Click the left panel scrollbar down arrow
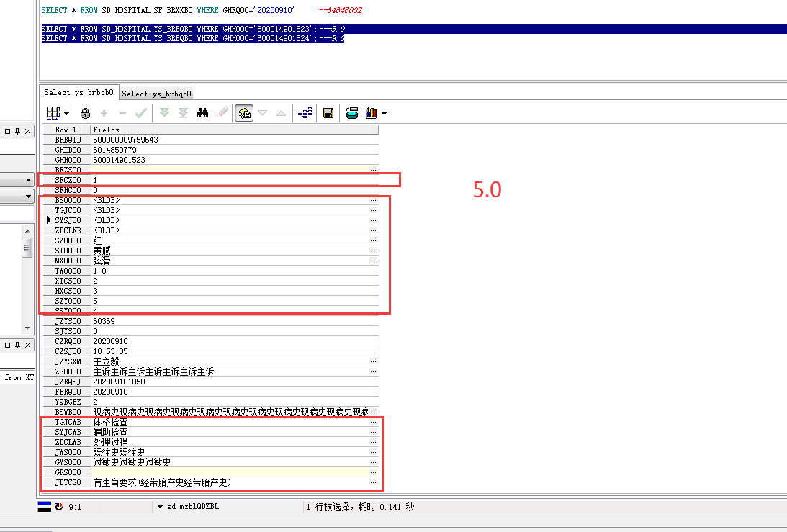The height and width of the screenshot is (532, 787). 27,328
